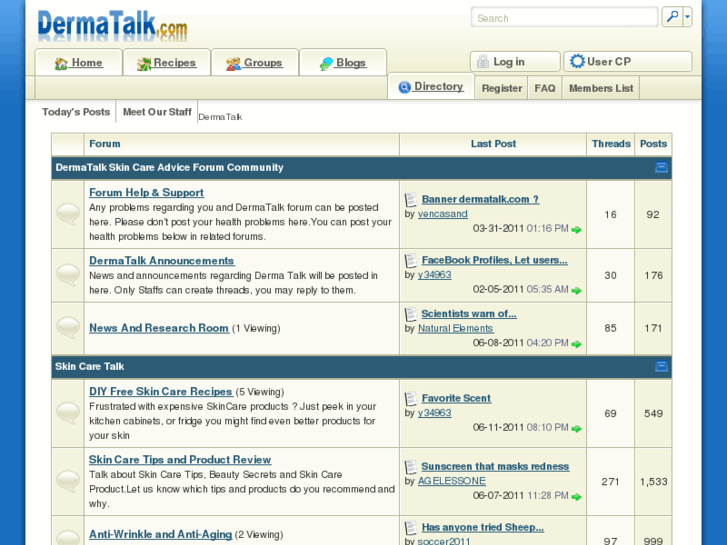This screenshot has width=727, height=545.
Task: Open last post 'Has anyone tried Sheep...'
Action: click(x=483, y=527)
